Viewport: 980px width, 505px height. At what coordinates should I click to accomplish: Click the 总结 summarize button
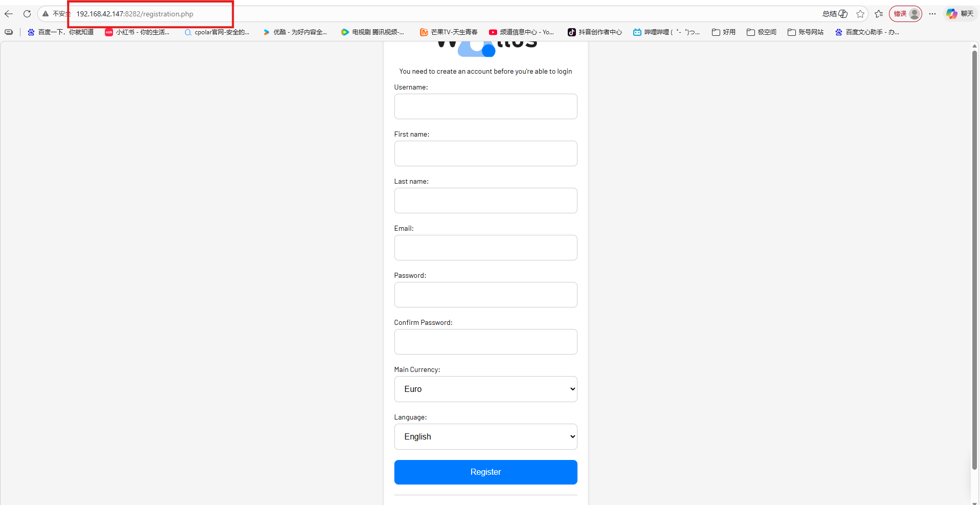(x=835, y=14)
